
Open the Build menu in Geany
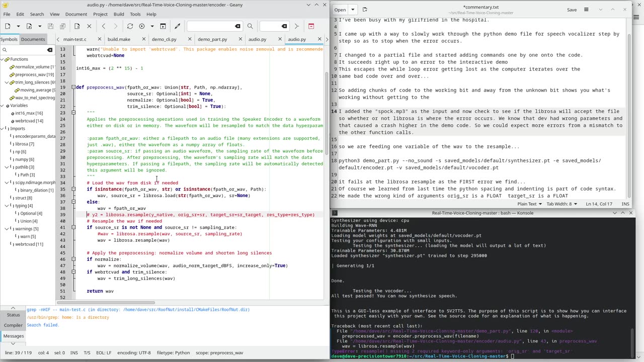[x=119, y=14]
